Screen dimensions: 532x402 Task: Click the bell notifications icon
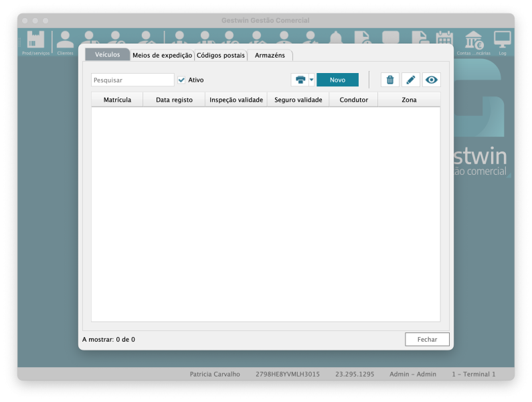(x=335, y=38)
